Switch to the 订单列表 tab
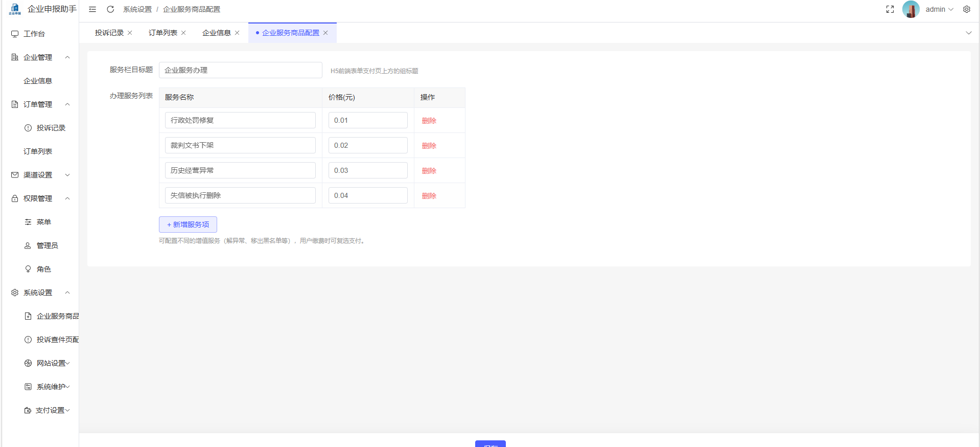 click(x=162, y=33)
